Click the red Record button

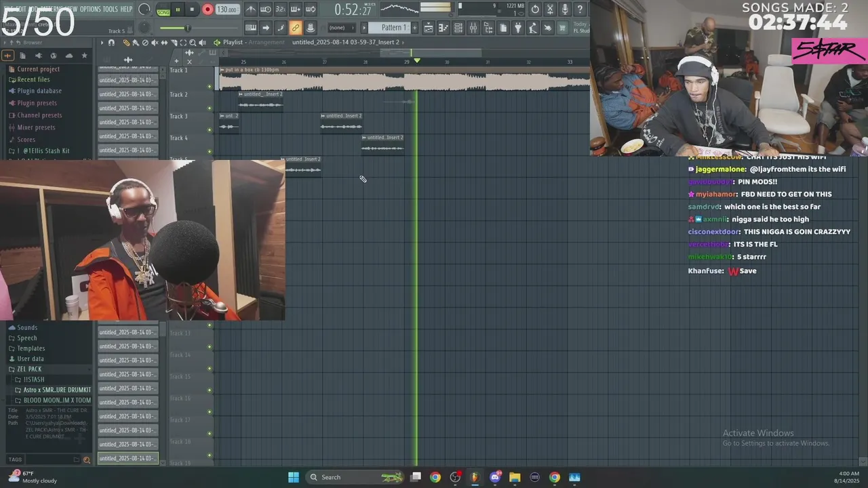[208, 9]
